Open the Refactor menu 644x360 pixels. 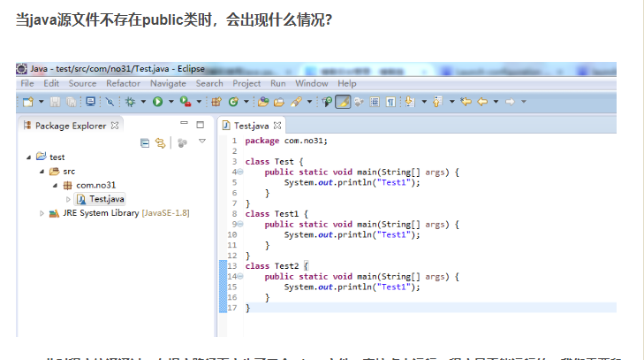tap(123, 83)
